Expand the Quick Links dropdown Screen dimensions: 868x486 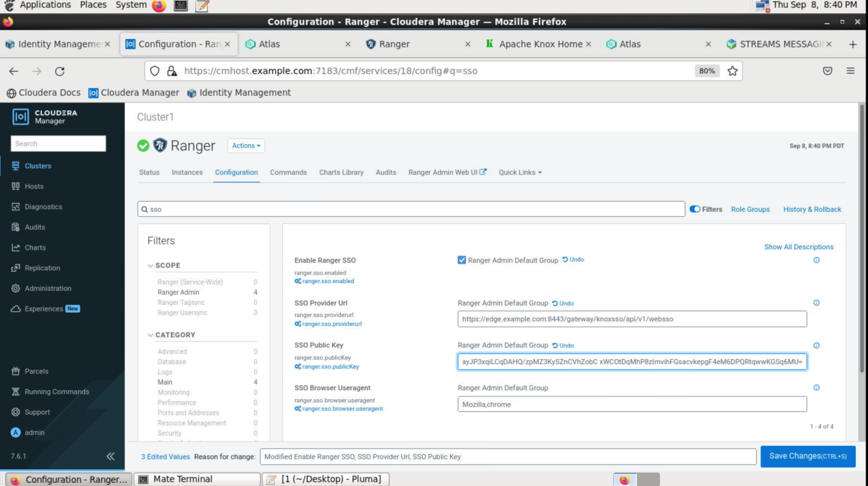(520, 173)
